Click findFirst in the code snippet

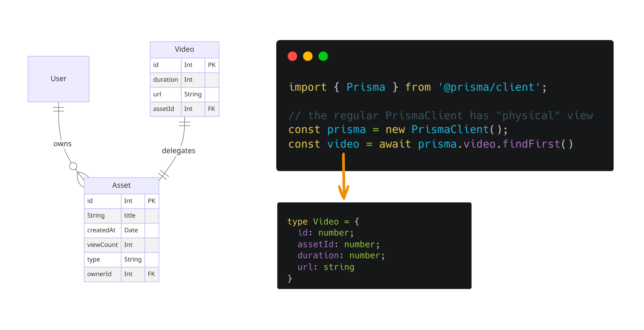click(531, 144)
